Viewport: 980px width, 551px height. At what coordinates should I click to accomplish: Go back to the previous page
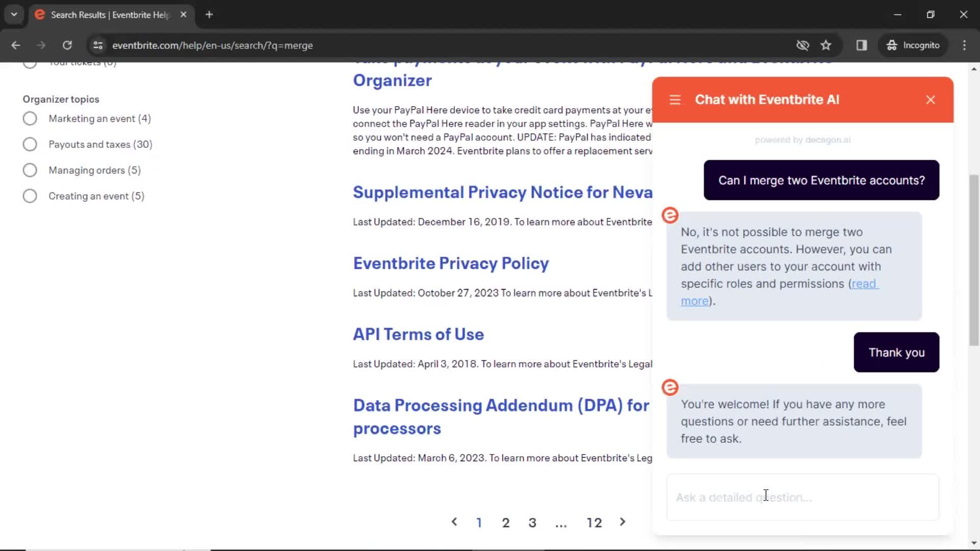[16, 45]
